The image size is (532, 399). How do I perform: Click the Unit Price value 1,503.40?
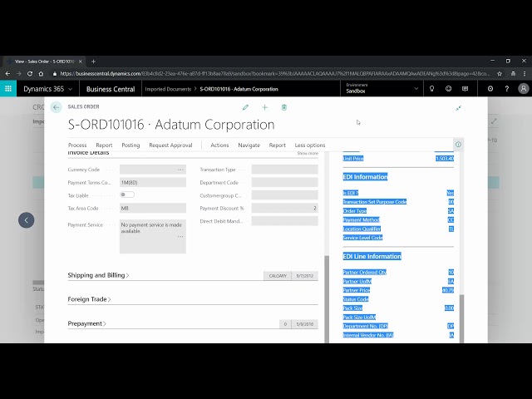pos(445,159)
